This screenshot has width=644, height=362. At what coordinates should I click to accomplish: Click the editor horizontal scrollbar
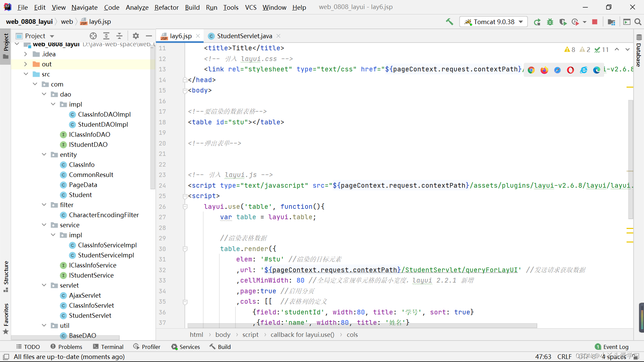pyautogui.click(x=362, y=325)
